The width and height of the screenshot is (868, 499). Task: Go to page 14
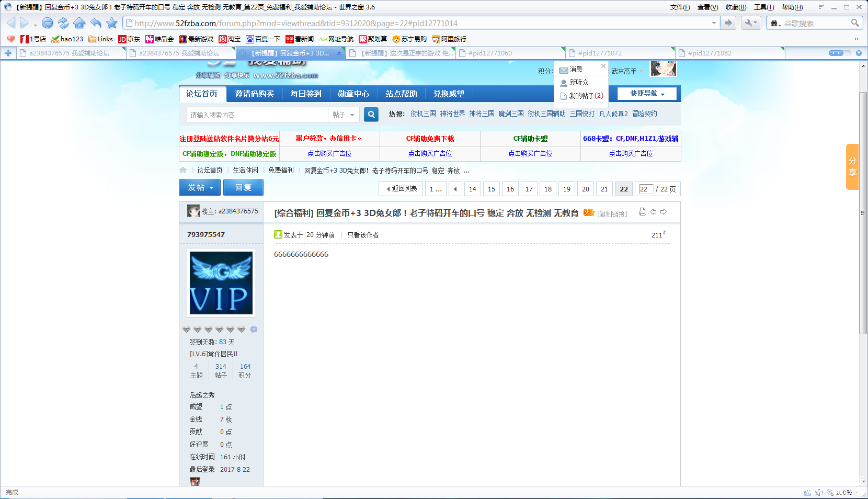[472, 189]
